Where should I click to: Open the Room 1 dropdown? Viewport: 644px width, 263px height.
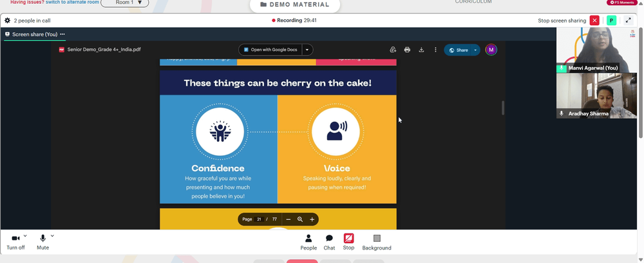point(125,3)
